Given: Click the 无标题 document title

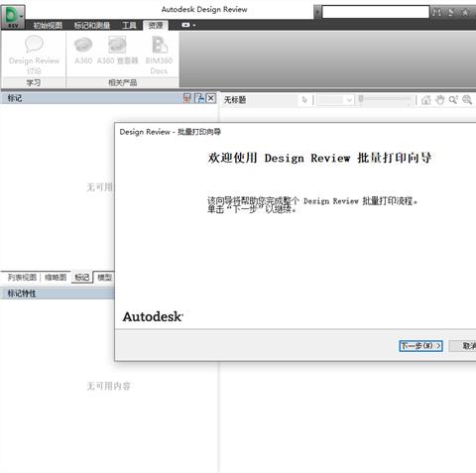Looking at the screenshot, I should pos(235,99).
